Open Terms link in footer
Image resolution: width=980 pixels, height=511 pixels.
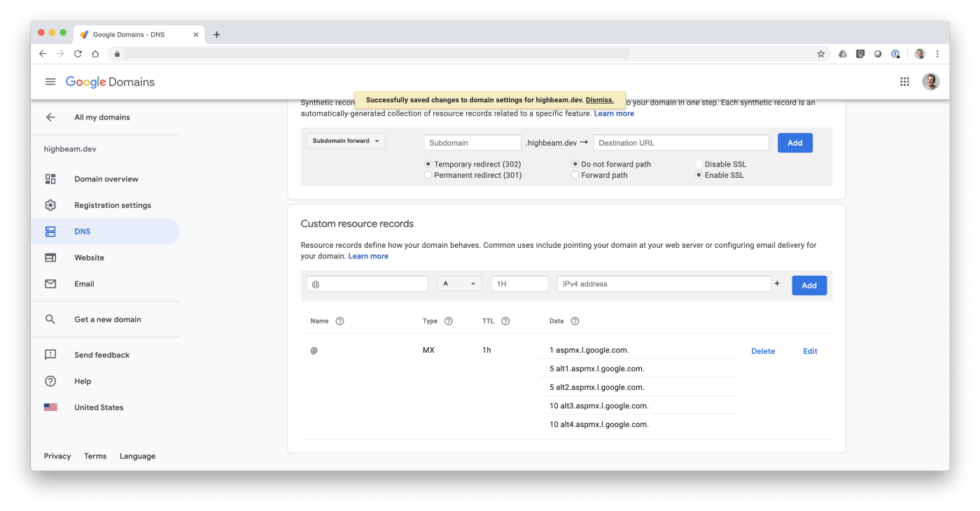pos(95,456)
